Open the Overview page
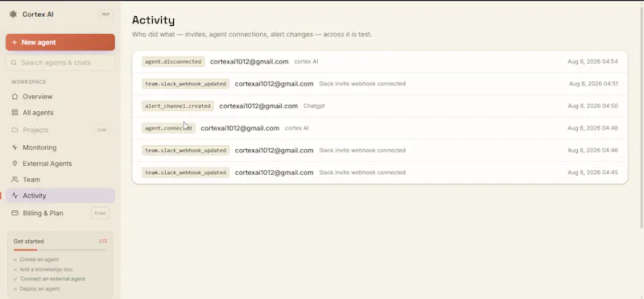Image resolution: width=644 pixels, height=299 pixels. [x=60, y=97]
